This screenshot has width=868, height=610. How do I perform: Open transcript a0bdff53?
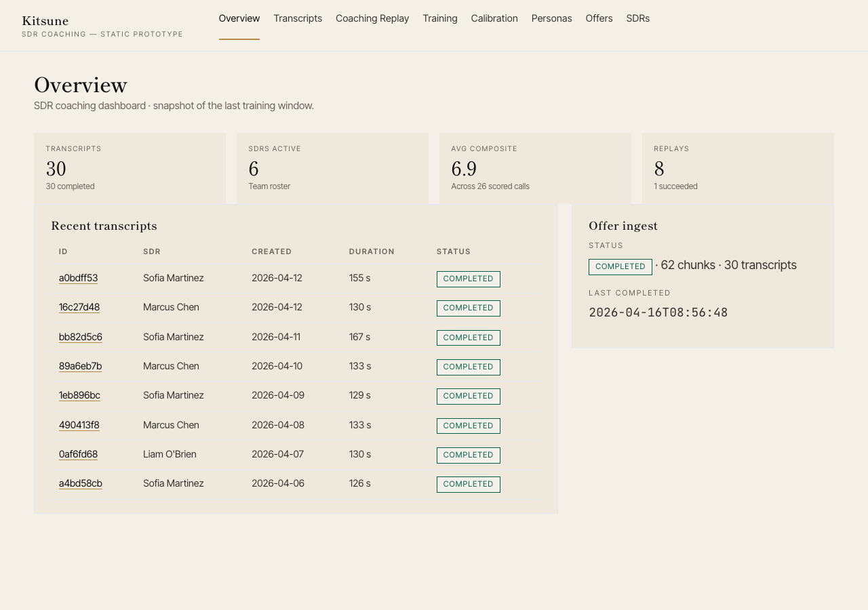click(78, 278)
